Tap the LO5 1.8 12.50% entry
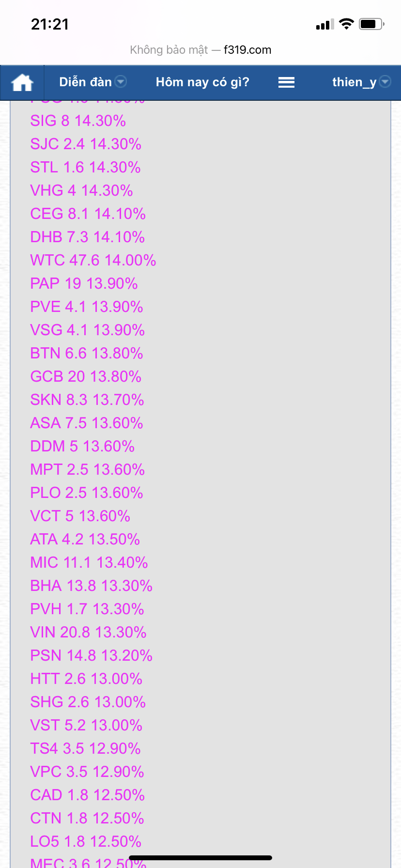The image size is (401, 868). [x=86, y=841]
